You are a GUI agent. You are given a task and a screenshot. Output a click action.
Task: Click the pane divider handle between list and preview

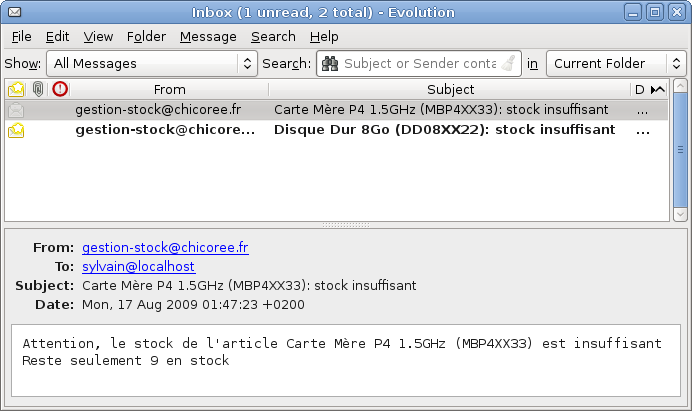click(346, 225)
